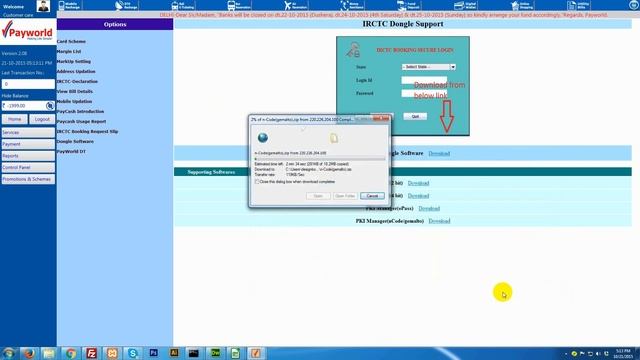Open Windows Explorer folder in taskbar
Viewport: 640px width, 360px height.
point(49,353)
